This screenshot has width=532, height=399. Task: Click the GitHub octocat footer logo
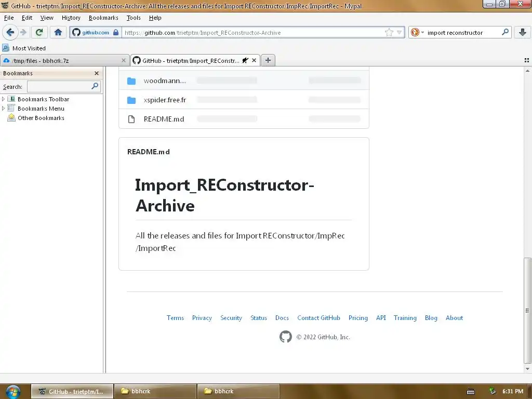click(286, 337)
